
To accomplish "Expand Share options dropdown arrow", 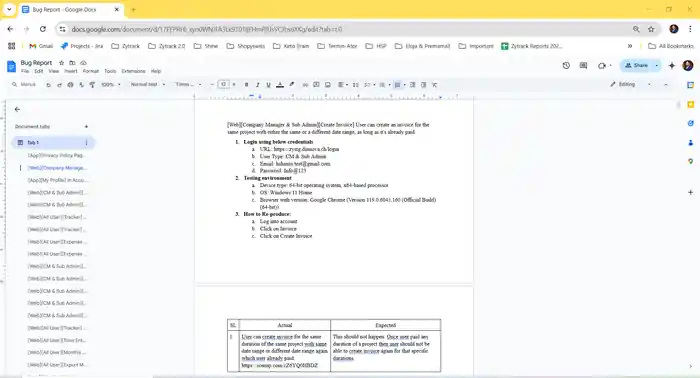I will (656, 66).
